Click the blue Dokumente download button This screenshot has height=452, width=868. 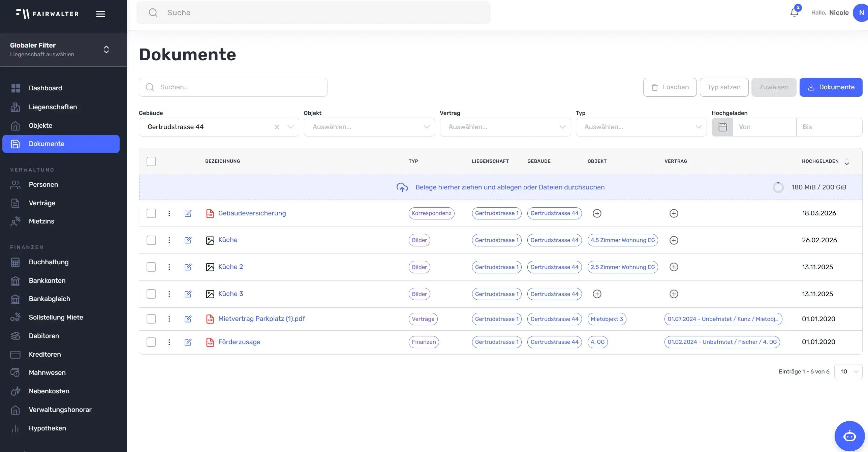[x=831, y=87]
